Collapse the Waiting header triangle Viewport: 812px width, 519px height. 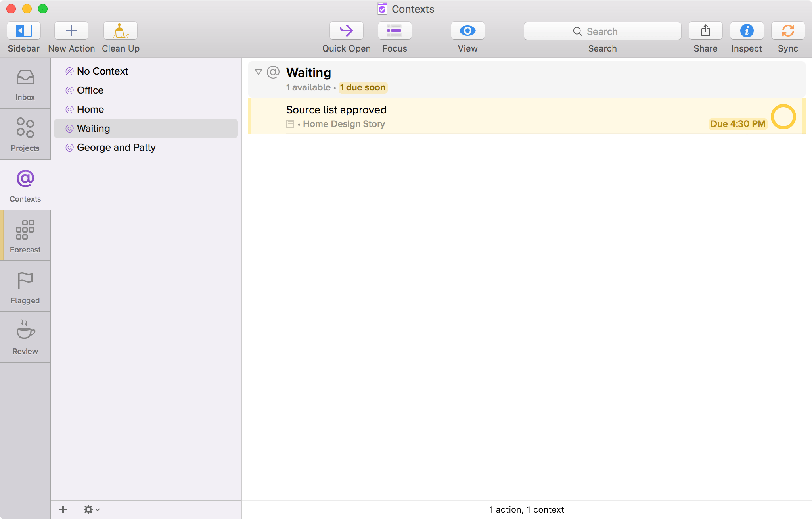coord(258,72)
